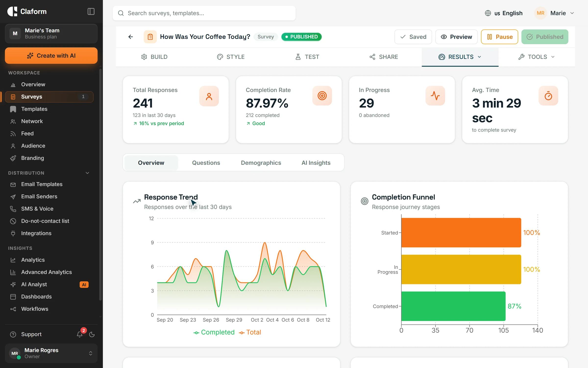Viewport: 588px width, 368px height.
Task: Click the Avg. Time stopwatch icon
Action: 548,96
